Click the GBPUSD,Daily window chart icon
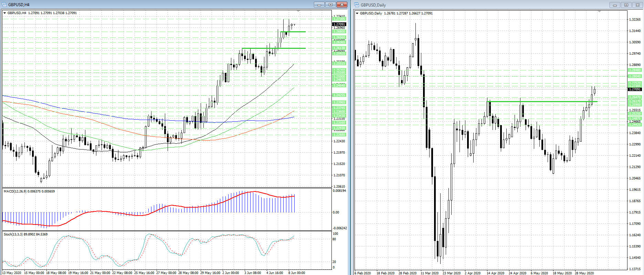Image resolution: width=644 pixels, height=275 pixels. tap(357, 5)
